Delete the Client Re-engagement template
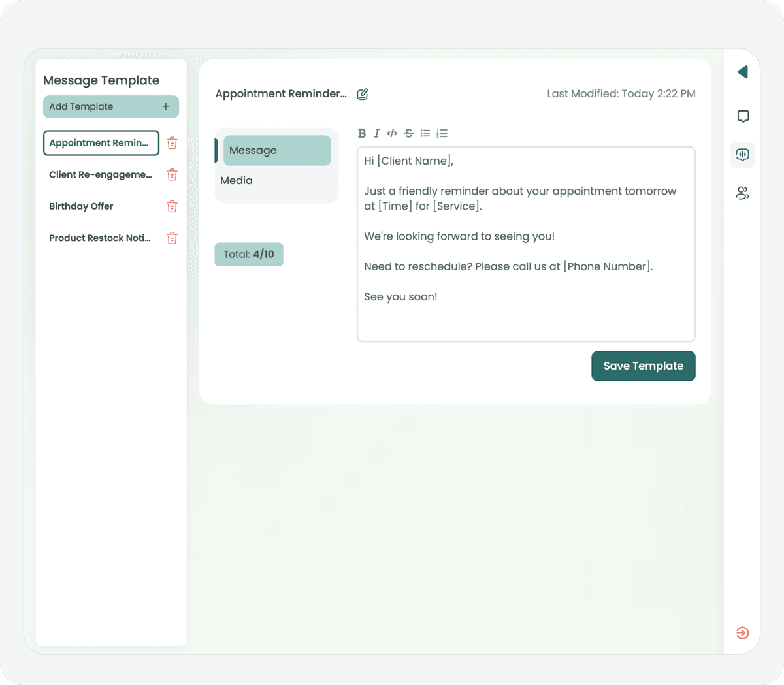 [x=172, y=174]
